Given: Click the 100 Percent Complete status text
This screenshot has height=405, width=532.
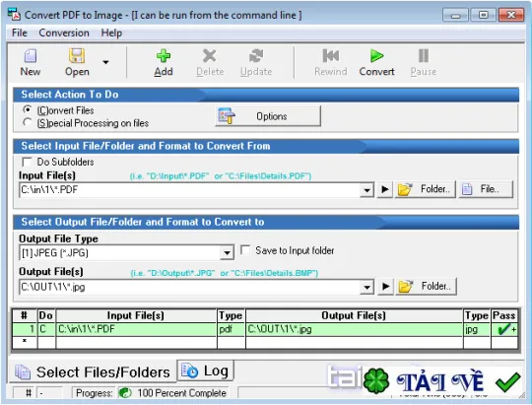Looking at the screenshot, I should pos(181,393).
